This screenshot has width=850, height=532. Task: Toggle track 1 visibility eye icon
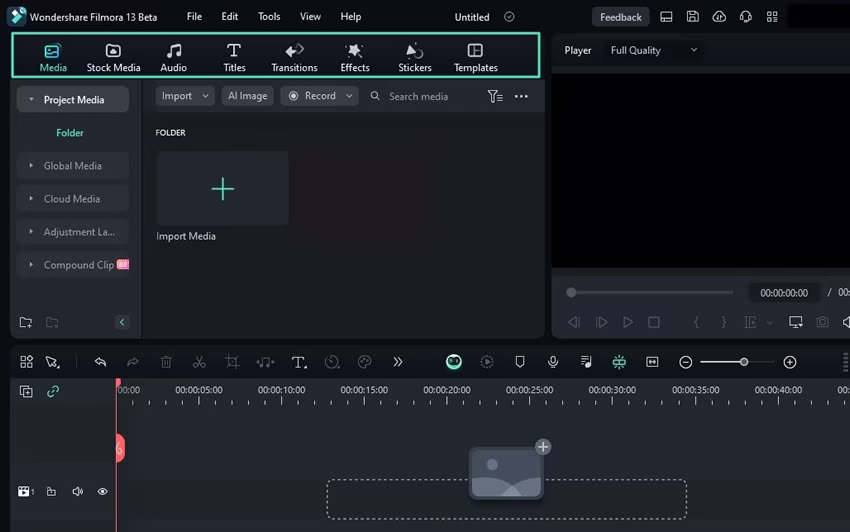(102, 492)
